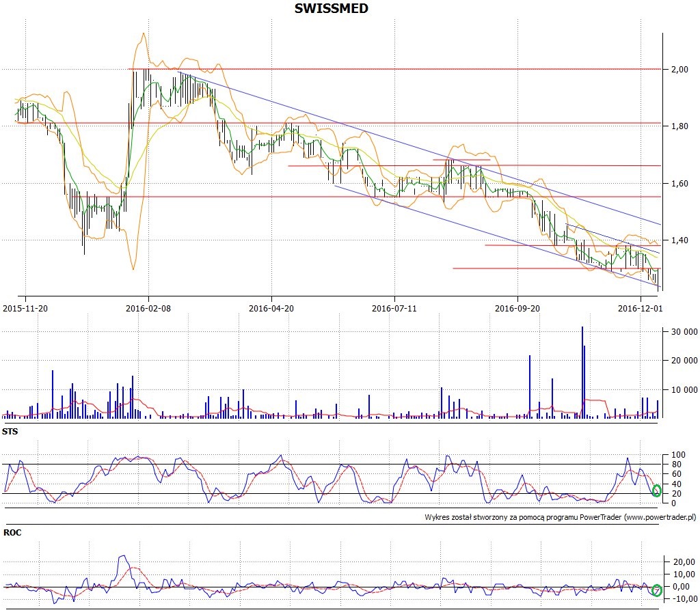Image resolution: width=700 pixels, height=610 pixels.
Task: Click the 10 000 volume axis label
Action: (x=684, y=390)
